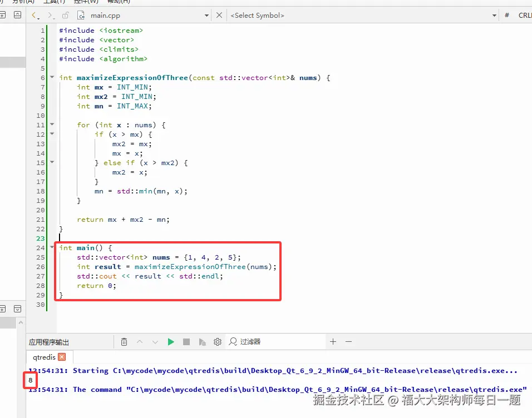This screenshot has width=532, height=418.
Task: Go to previous item in output pane
Action: coord(140,342)
